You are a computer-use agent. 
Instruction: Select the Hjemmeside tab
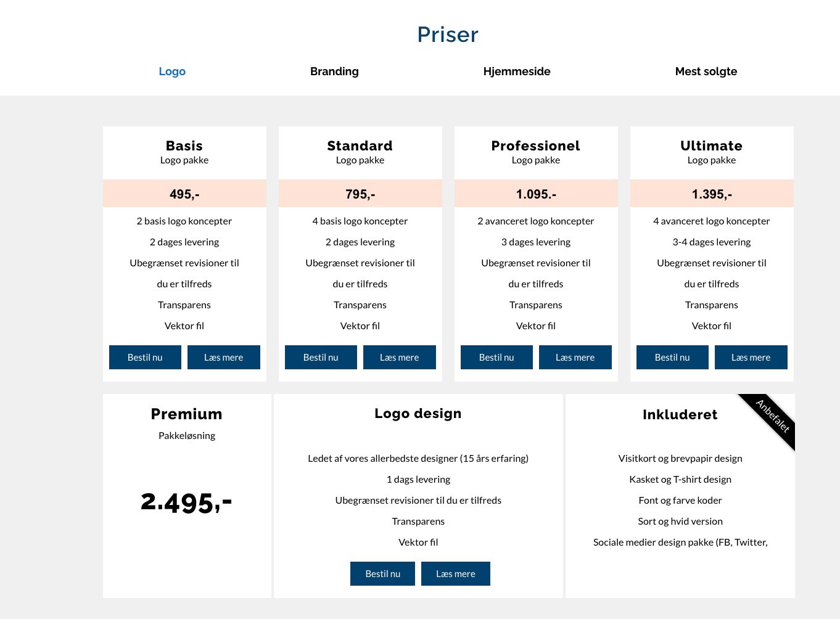pos(517,72)
